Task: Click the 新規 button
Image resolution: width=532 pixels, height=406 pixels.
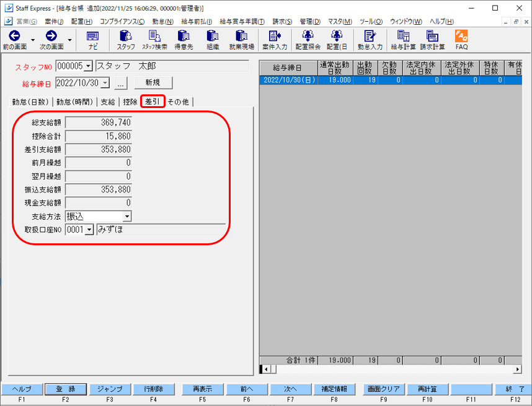Action: click(x=153, y=83)
